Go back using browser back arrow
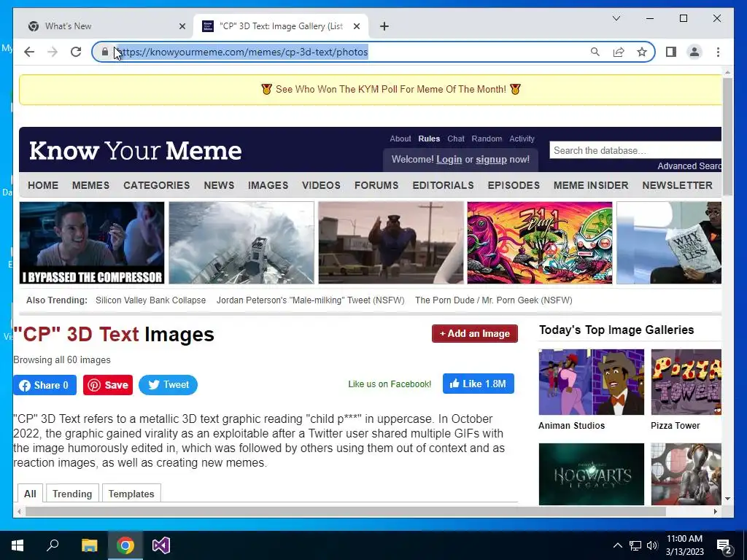 tap(29, 52)
